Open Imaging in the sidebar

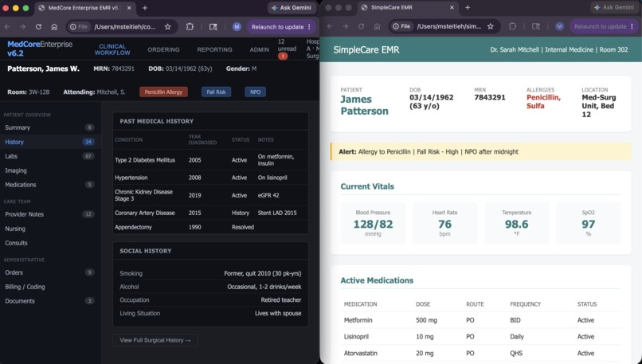tap(49, 170)
